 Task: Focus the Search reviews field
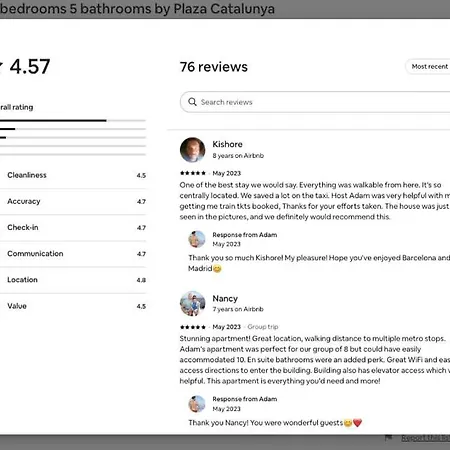click(315, 102)
